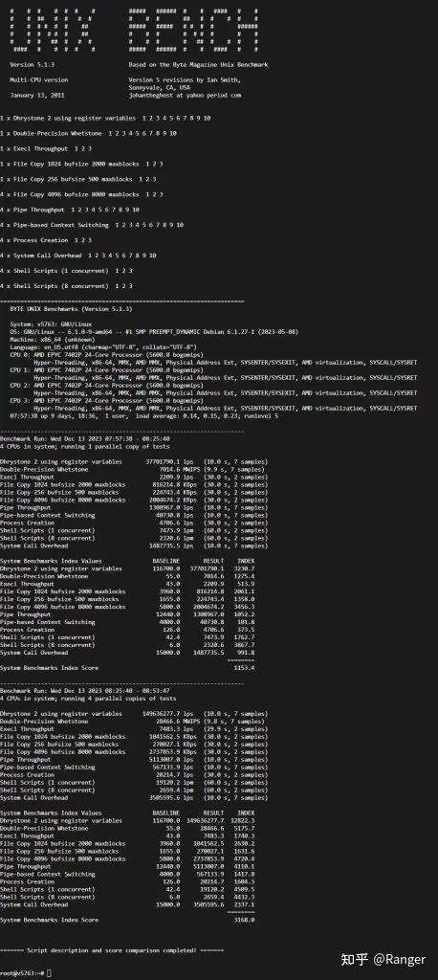Click index value '1417.8'
This screenshot has width=438, height=980.
tap(244, 874)
